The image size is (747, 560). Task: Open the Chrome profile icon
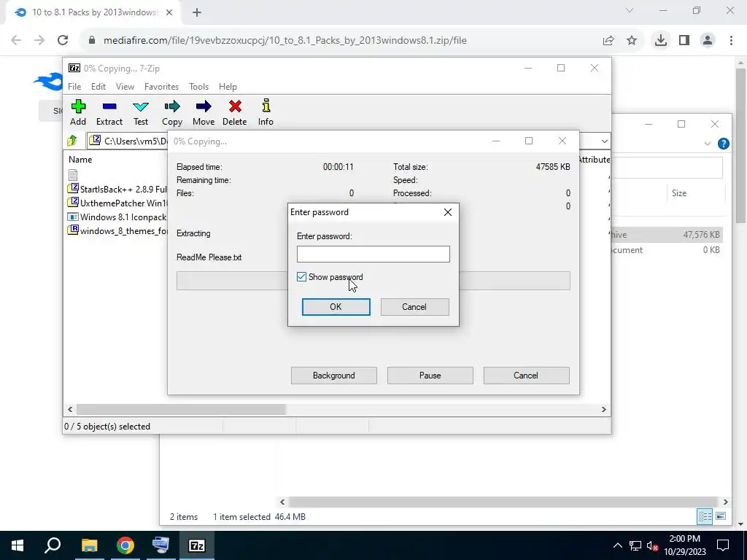pyautogui.click(x=708, y=40)
